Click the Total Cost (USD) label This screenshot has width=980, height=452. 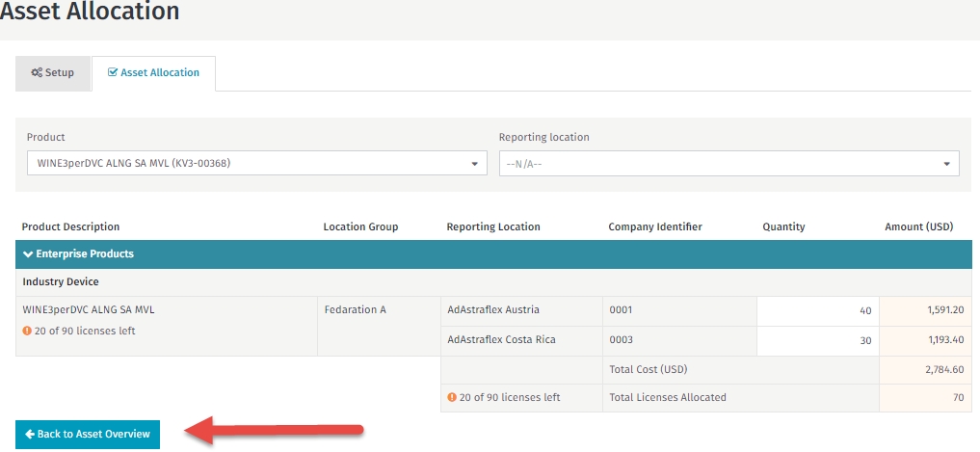tap(649, 369)
